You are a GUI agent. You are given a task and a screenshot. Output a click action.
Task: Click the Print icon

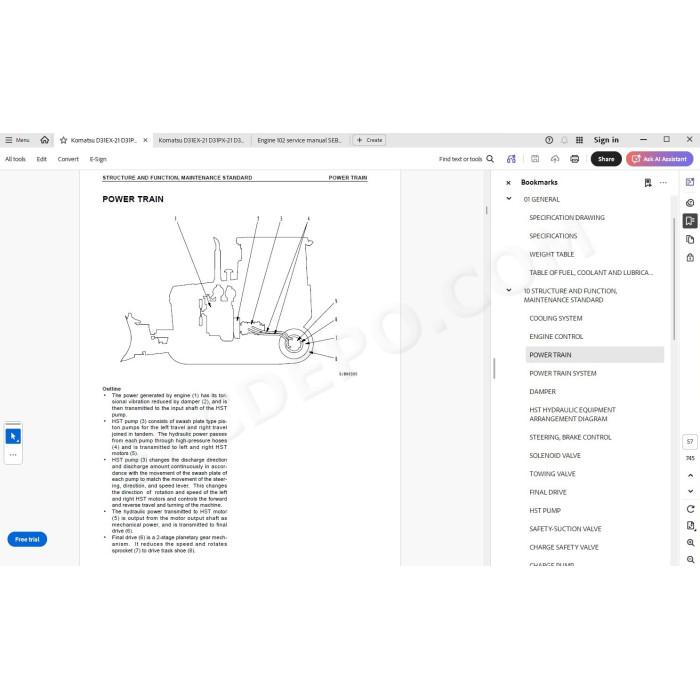click(575, 159)
